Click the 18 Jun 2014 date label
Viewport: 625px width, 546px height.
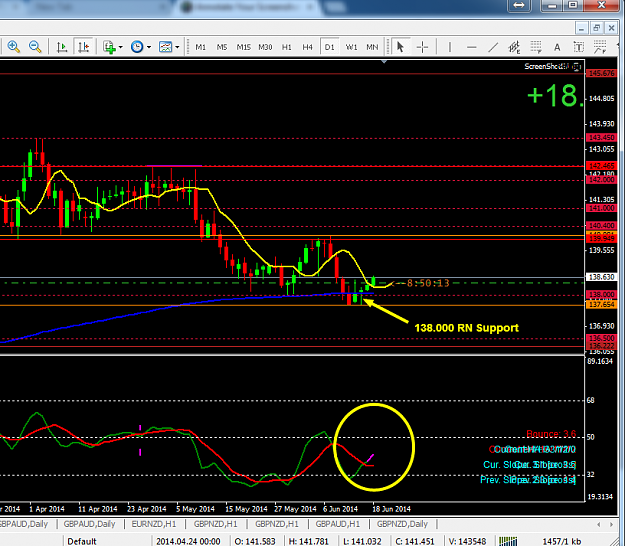point(391,509)
